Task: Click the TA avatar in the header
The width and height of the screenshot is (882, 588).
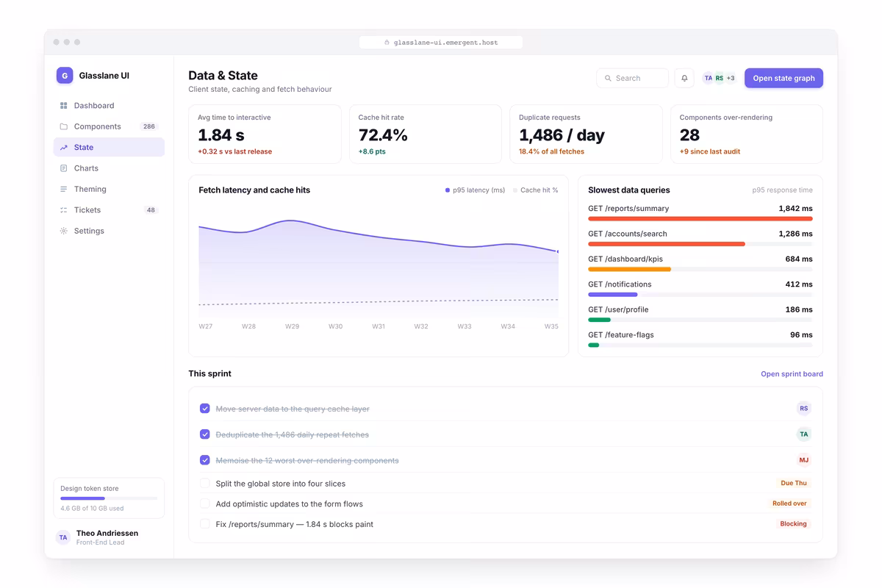Action: coord(709,78)
